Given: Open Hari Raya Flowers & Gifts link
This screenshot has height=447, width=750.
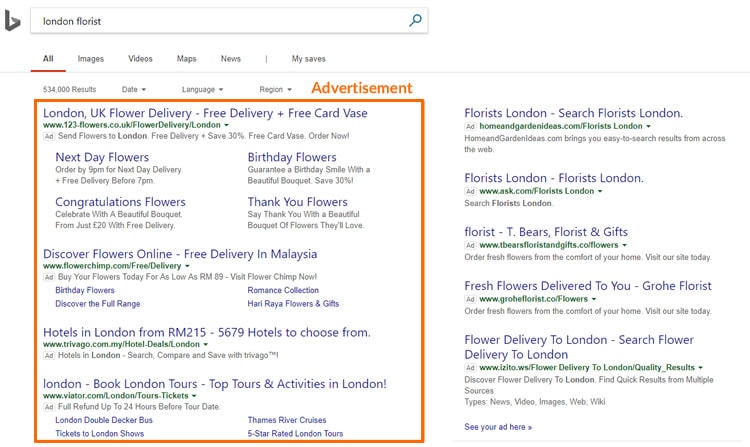Looking at the screenshot, I should [293, 304].
